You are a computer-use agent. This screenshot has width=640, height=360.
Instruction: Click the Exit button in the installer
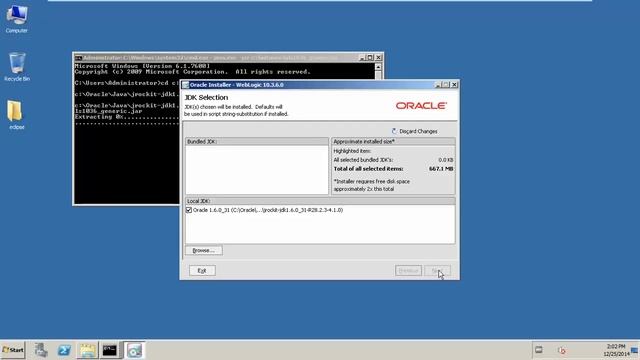click(x=202, y=271)
